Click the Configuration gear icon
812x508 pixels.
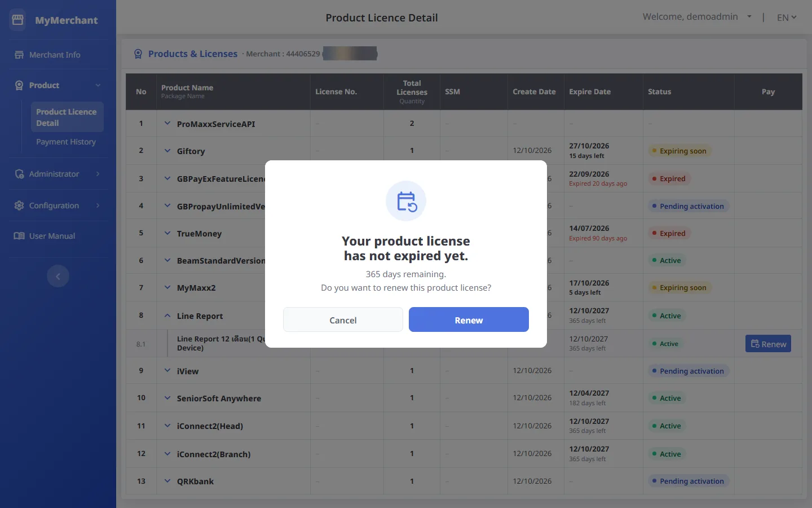tap(19, 205)
